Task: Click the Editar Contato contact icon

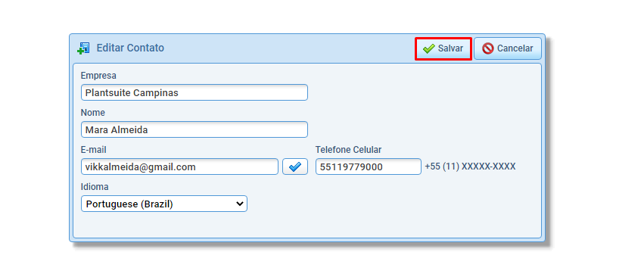Action: tap(83, 48)
